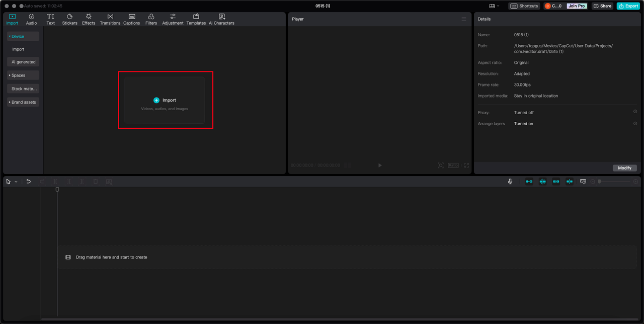Expand the Spaces section in the sidebar

tap(23, 75)
